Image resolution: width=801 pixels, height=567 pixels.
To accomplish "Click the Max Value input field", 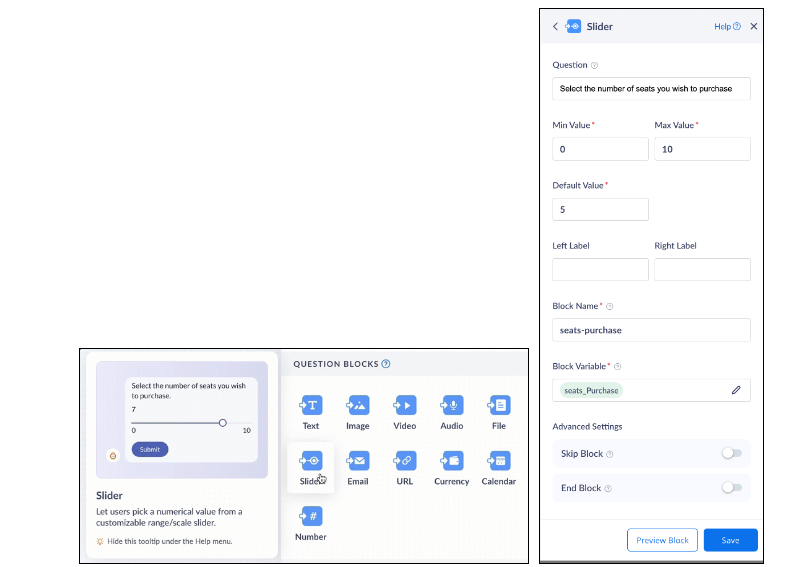I will pyautogui.click(x=702, y=149).
